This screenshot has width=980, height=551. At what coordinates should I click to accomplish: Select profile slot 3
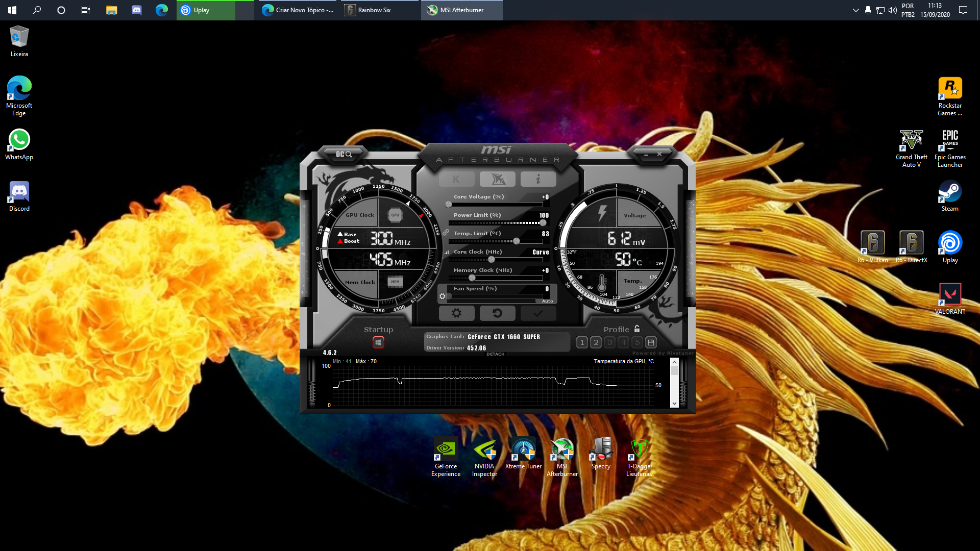pyautogui.click(x=609, y=342)
